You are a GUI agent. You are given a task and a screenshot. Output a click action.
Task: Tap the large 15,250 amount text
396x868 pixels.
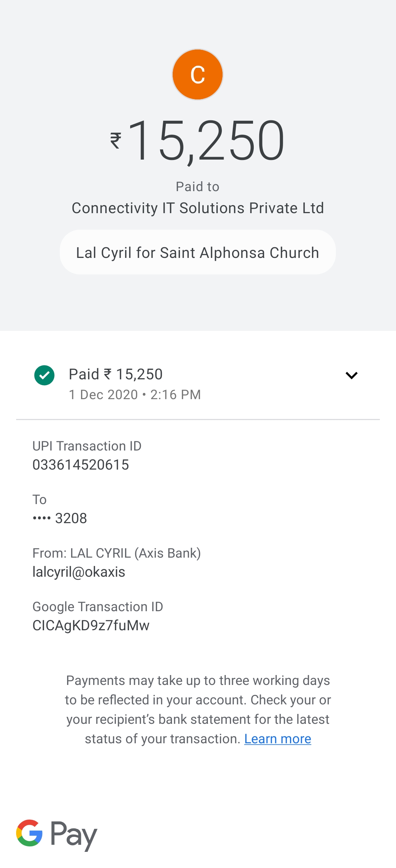[x=205, y=141]
